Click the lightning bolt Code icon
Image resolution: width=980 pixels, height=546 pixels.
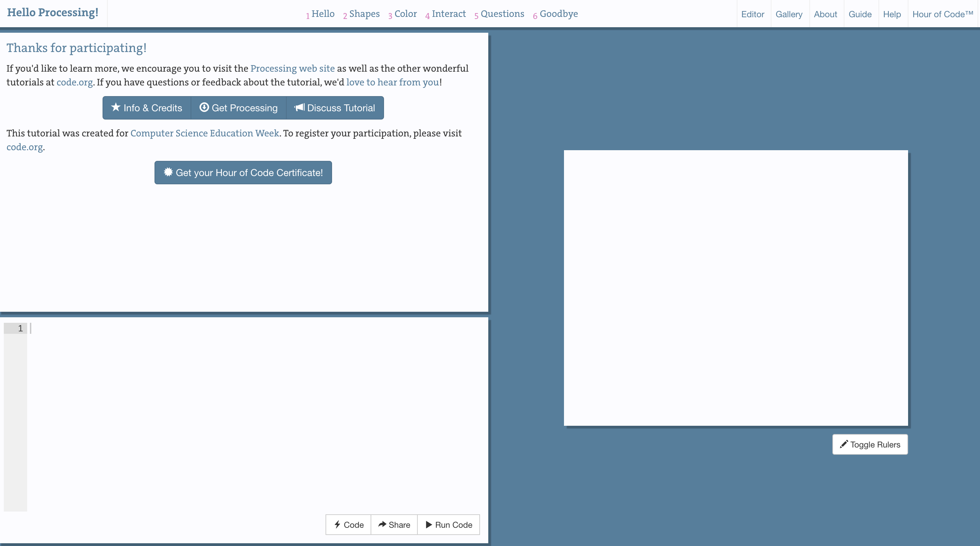pos(338,524)
